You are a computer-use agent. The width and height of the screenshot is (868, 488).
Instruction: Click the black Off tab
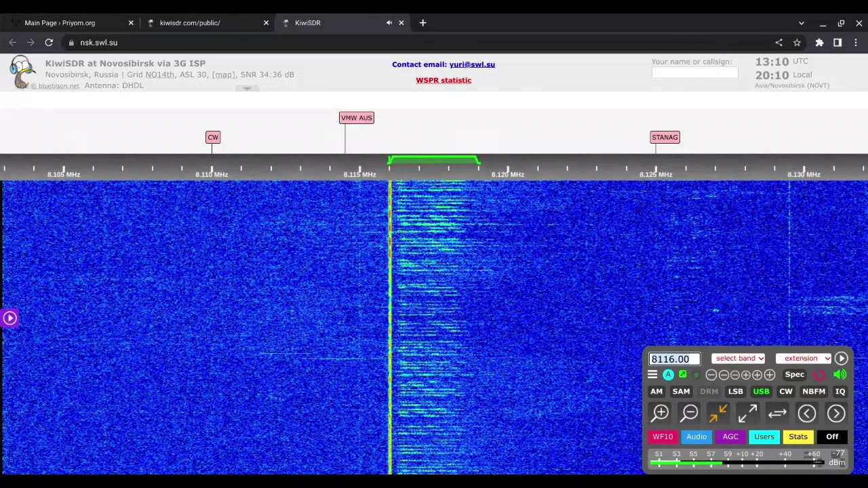click(832, 436)
